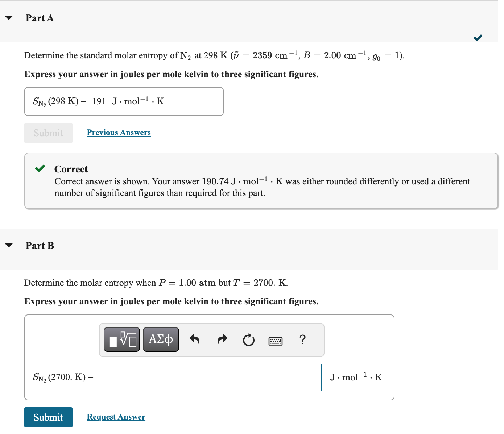
Task: Click the Part A header label
Action: click(x=40, y=18)
